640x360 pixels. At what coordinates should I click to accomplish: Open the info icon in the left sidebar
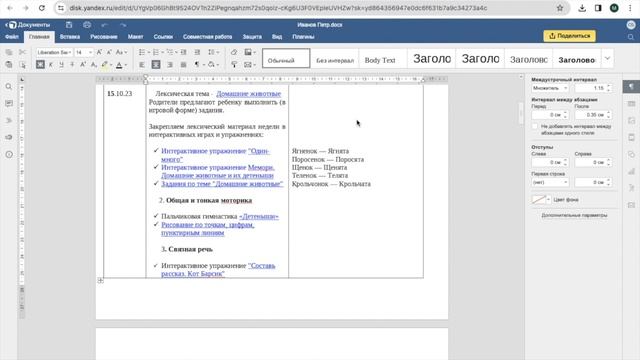9,154
